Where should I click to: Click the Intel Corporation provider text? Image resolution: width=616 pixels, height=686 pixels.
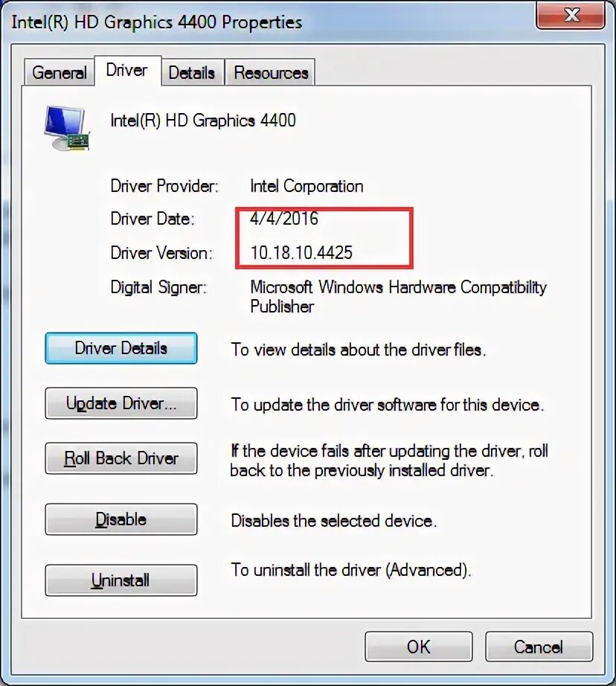click(307, 186)
